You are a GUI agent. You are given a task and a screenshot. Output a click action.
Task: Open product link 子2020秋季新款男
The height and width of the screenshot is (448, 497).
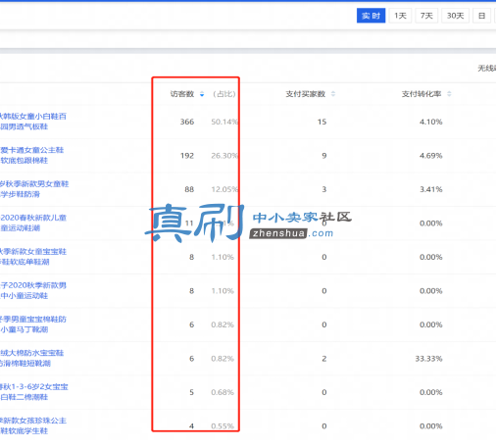33,285
